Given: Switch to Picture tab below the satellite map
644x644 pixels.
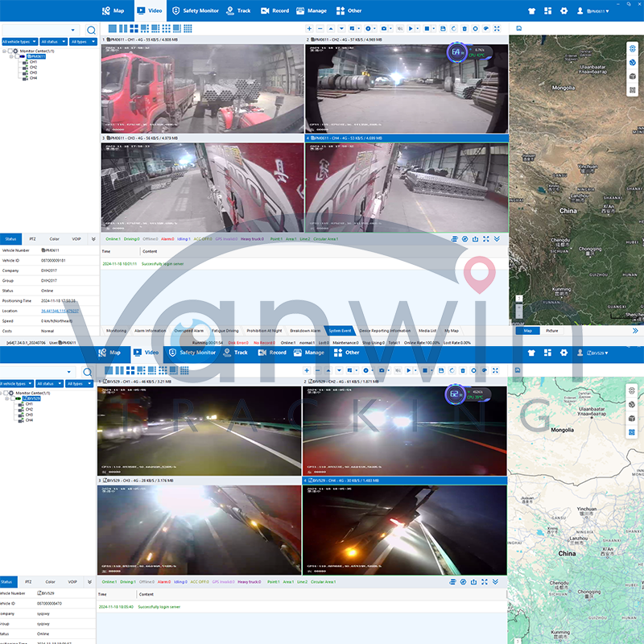Looking at the screenshot, I should coord(551,331).
